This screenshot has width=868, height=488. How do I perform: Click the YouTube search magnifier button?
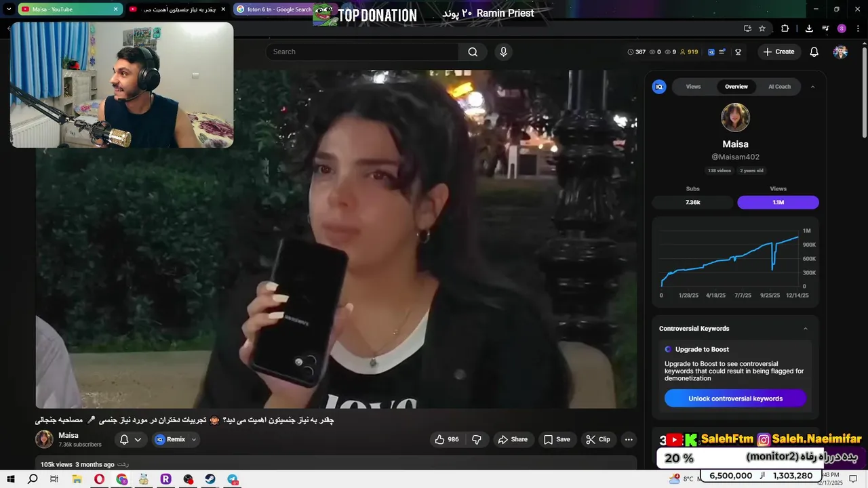[473, 52]
